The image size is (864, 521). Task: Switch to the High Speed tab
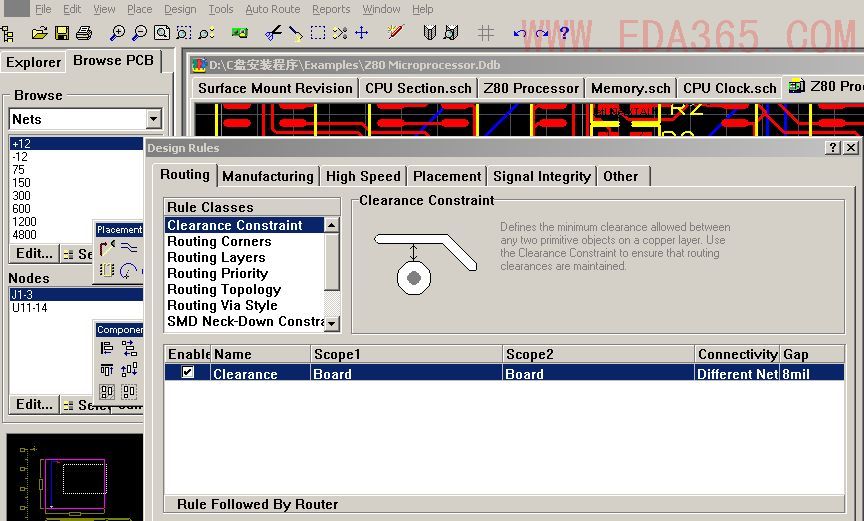363,176
